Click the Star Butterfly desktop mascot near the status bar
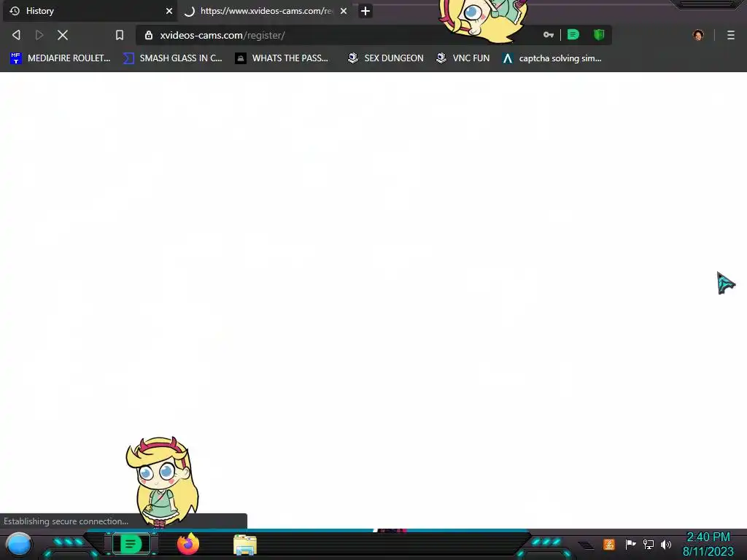 click(x=163, y=482)
